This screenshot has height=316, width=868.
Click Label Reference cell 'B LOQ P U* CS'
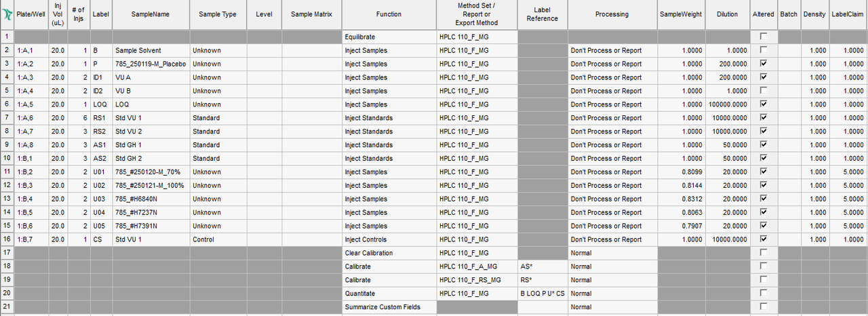542,294
